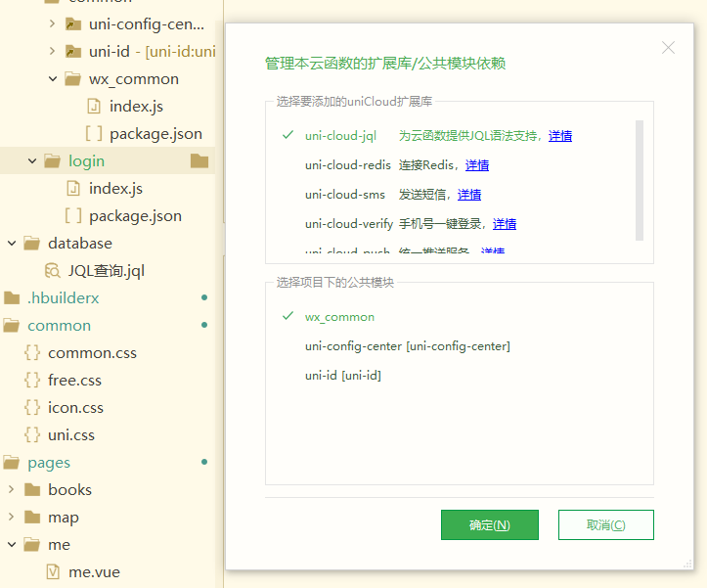Click JS file icon of wx_common index.js
Screen dimensions: 707x588
(94, 107)
